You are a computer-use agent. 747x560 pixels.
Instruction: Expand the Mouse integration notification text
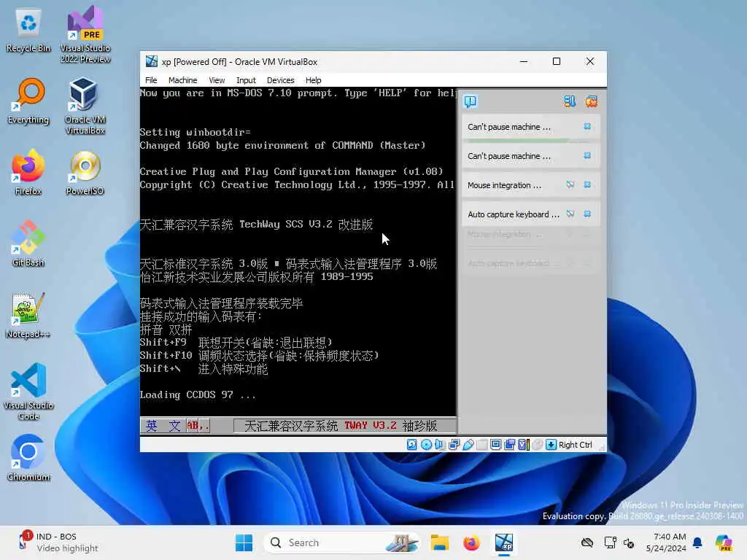coord(505,185)
